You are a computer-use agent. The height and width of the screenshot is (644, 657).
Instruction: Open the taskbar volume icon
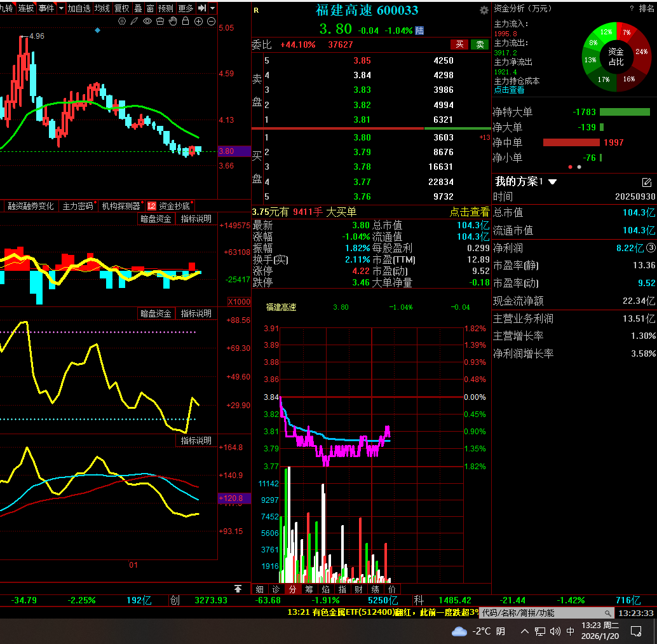click(555, 631)
